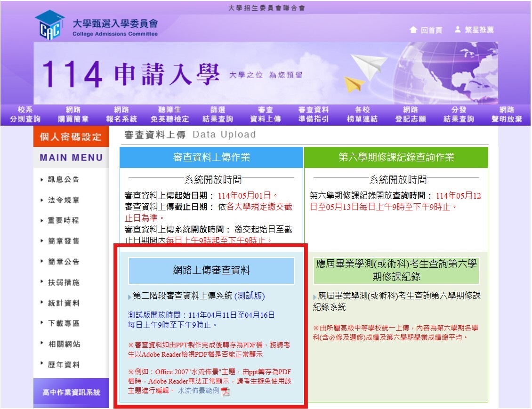Open 聽障生免英聽檢定 in the navigation bar
Viewport: 532px width, 409px height.
pos(169,114)
